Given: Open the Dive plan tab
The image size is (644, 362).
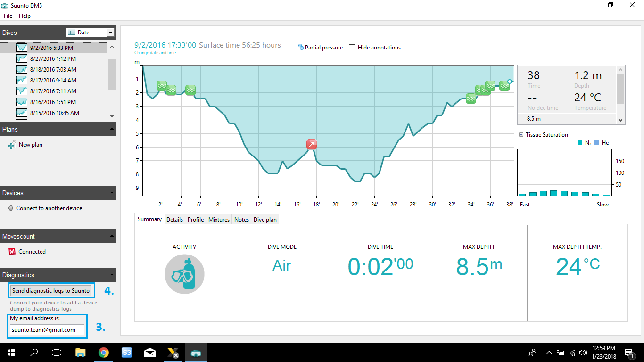Looking at the screenshot, I should (x=265, y=220).
